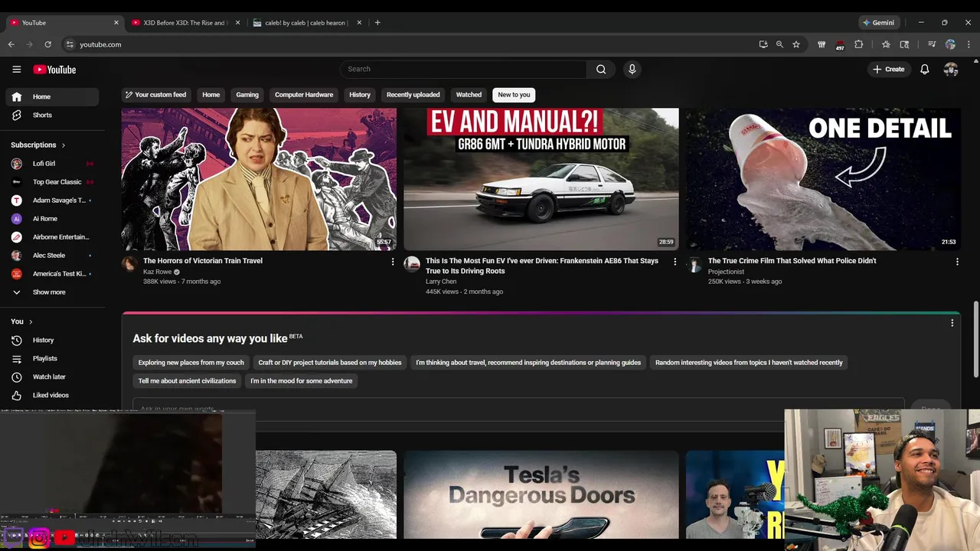Viewport: 980px width, 551px height.
Task: Open the extension showing 497 badge
Action: [840, 44]
